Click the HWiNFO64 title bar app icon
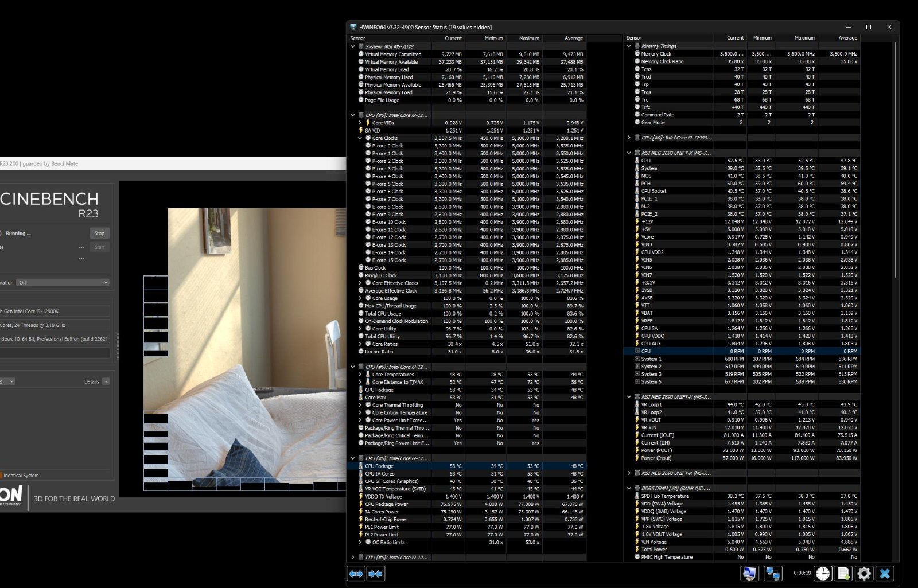This screenshot has height=588, width=918. click(353, 27)
